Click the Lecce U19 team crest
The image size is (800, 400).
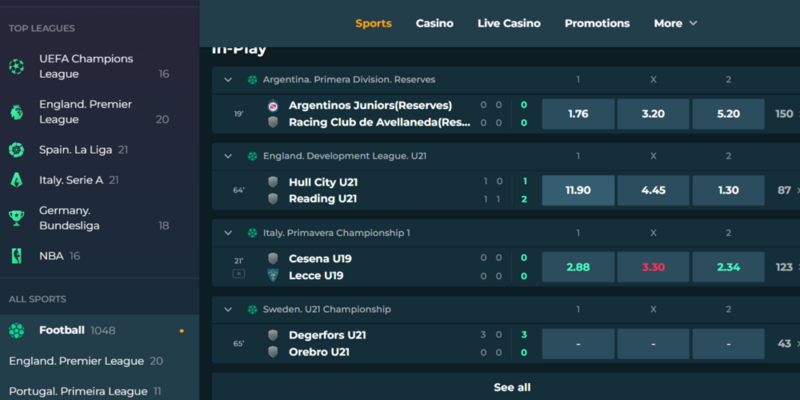(273, 276)
